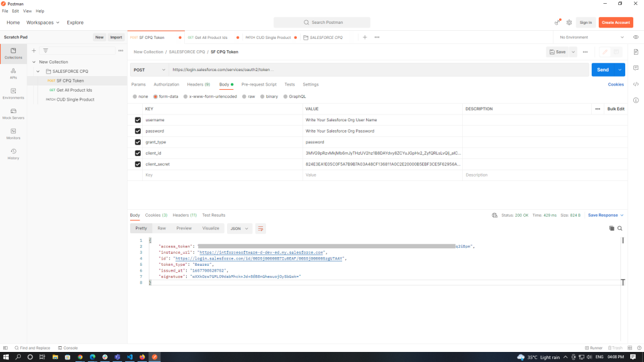Viewport: 644px width, 362px height.
Task: Switch to the Pre-request Script tab
Action: point(258,85)
